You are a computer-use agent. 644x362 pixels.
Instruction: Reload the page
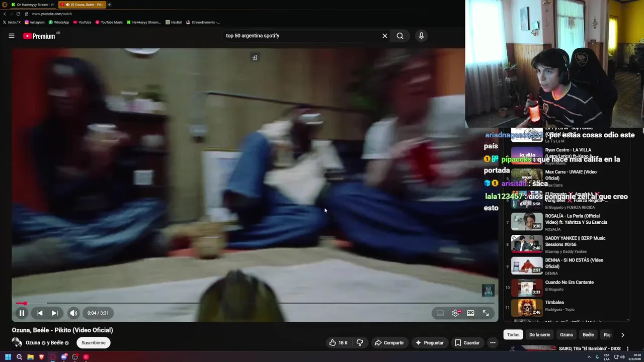18,14
